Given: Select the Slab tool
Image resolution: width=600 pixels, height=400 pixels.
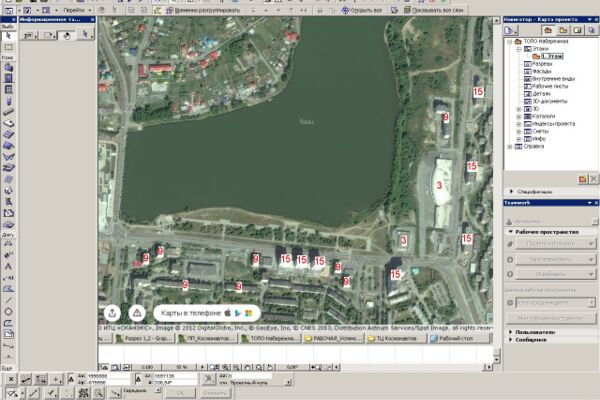Looking at the screenshot, I should click(x=8, y=123).
